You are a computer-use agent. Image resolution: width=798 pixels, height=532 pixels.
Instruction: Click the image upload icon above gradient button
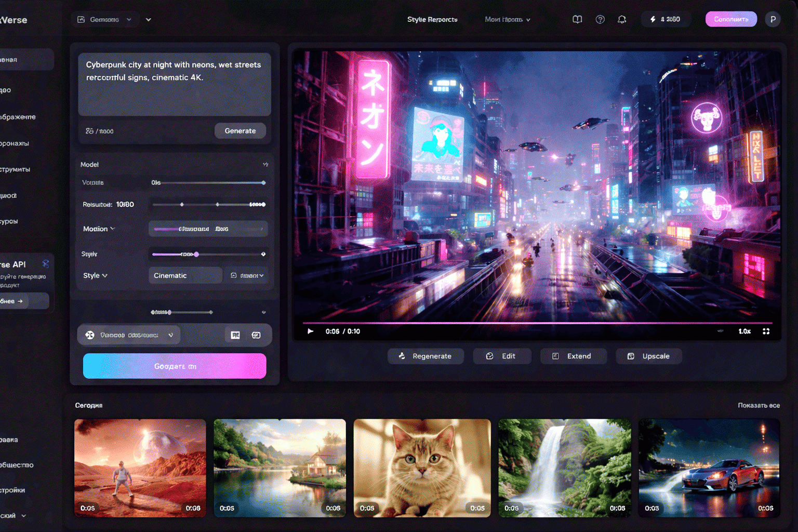pos(235,335)
